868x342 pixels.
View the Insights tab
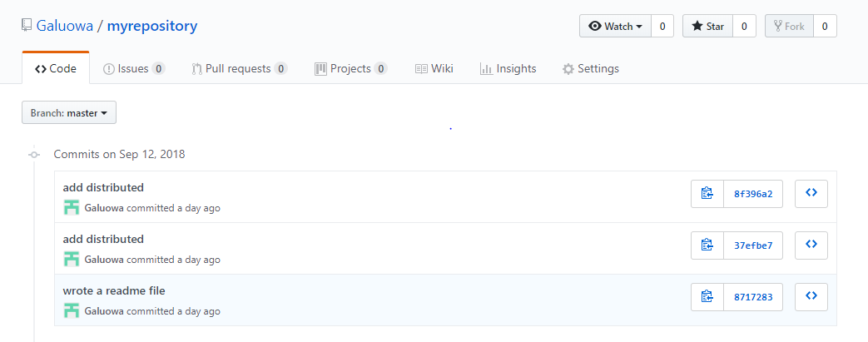click(508, 68)
